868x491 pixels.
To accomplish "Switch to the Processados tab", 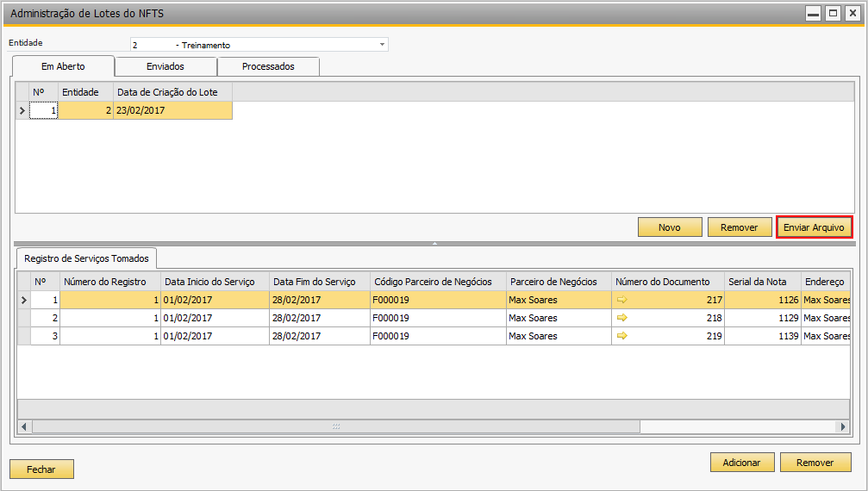I will point(268,66).
